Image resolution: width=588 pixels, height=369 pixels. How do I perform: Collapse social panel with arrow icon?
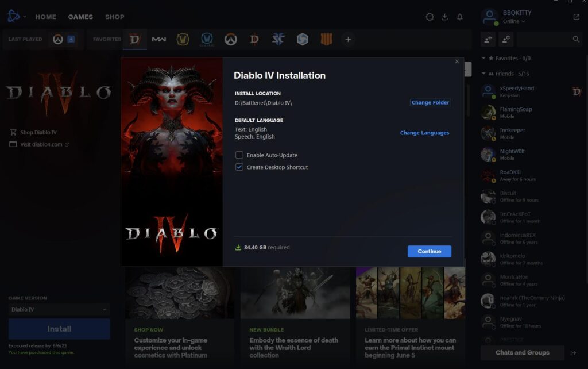pos(573,353)
